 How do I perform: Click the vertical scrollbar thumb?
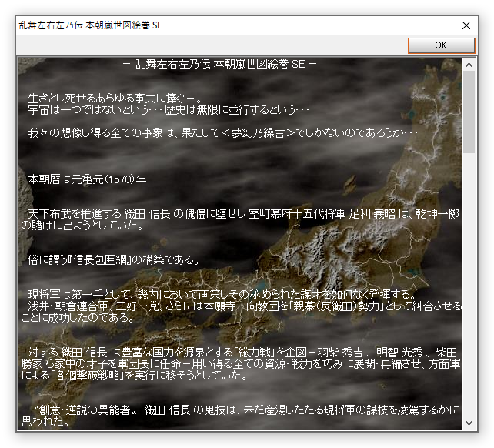tap(469, 112)
